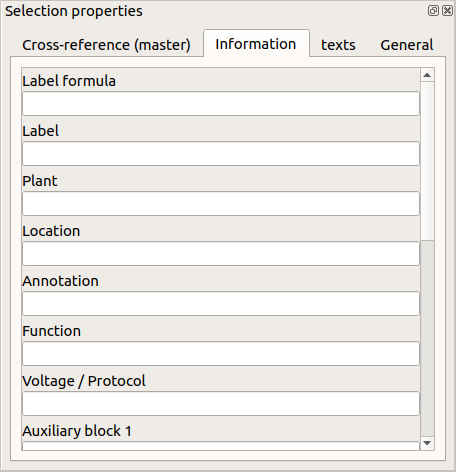The width and height of the screenshot is (456, 472).
Task: Click the partially visible Auxiliary block 1 field
Action: tap(221, 446)
